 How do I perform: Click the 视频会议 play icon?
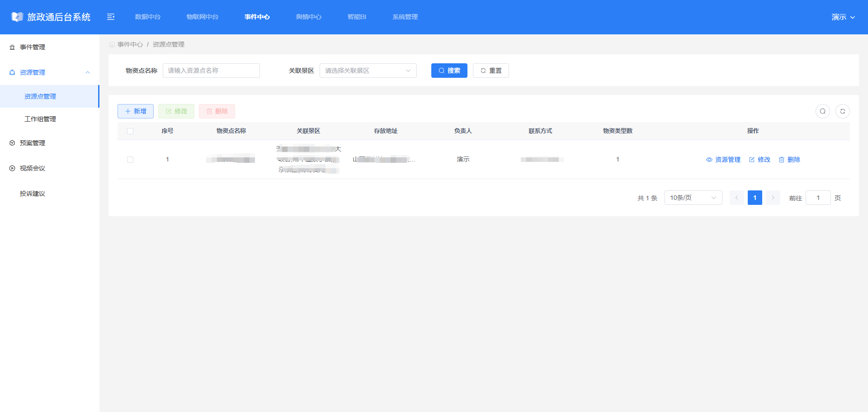point(12,168)
